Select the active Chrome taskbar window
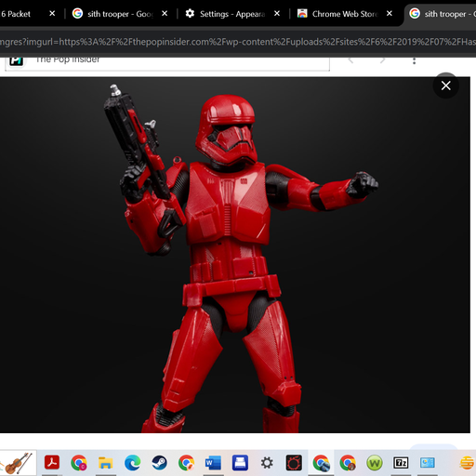 pos(321,463)
